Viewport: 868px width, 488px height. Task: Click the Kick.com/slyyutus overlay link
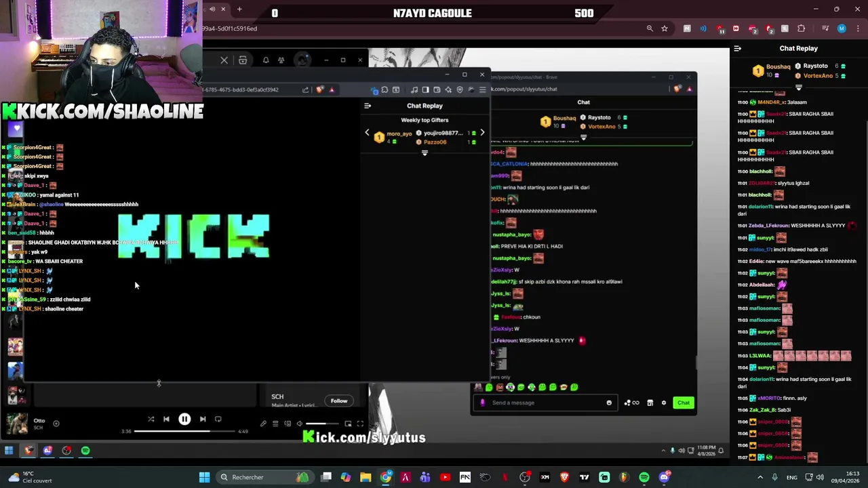pos(364,437)
